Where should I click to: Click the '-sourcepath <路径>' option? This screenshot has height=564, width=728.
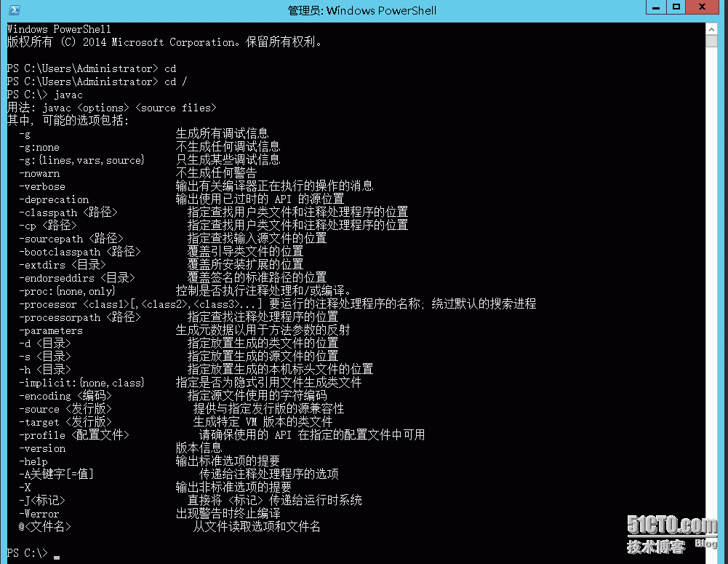[x=71, y=239]
